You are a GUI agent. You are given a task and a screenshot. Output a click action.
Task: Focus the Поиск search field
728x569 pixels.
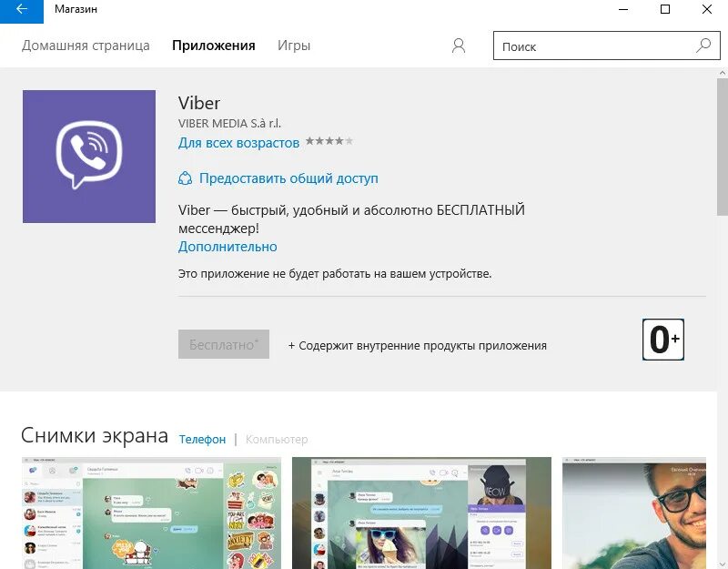pyautogui.click(x=607, y=46)
